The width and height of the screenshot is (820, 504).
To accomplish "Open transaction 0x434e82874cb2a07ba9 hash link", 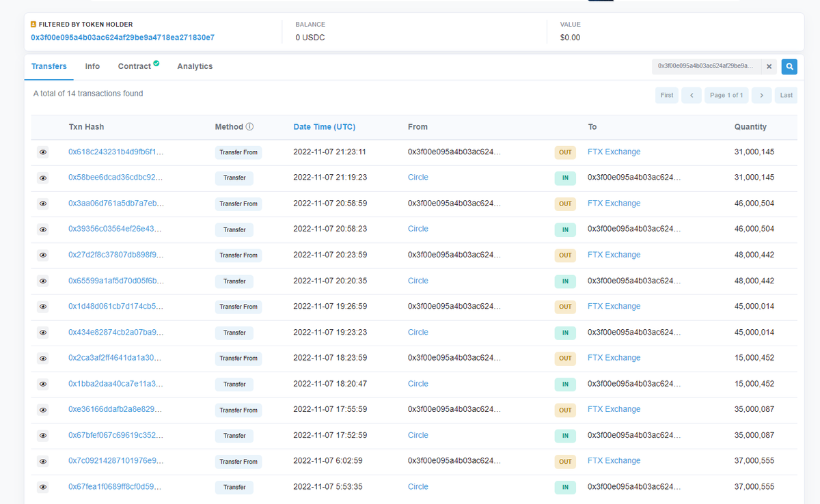I will tap(116, 332).
